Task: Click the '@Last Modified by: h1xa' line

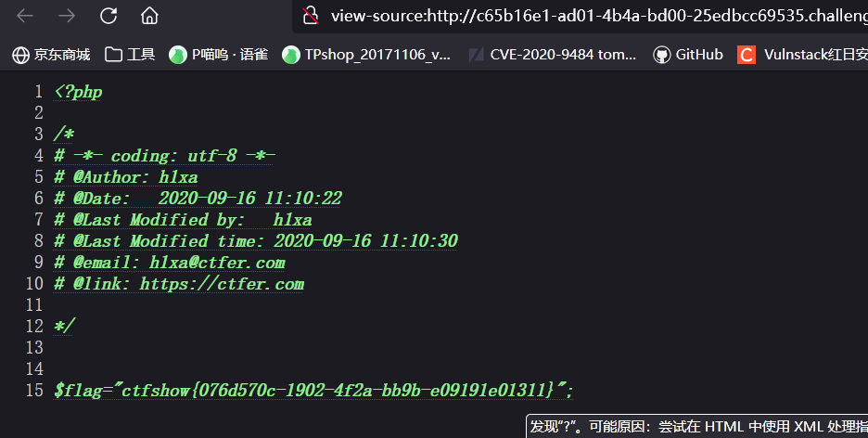Action: coord(183,220)
